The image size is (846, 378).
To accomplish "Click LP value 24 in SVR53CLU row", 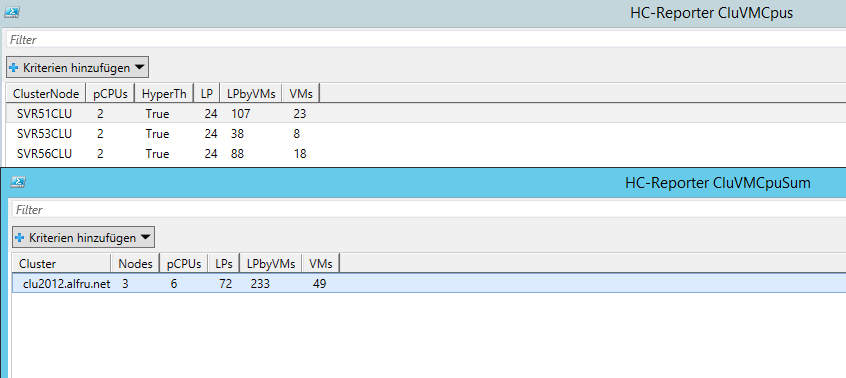I will tap(211, 134).
